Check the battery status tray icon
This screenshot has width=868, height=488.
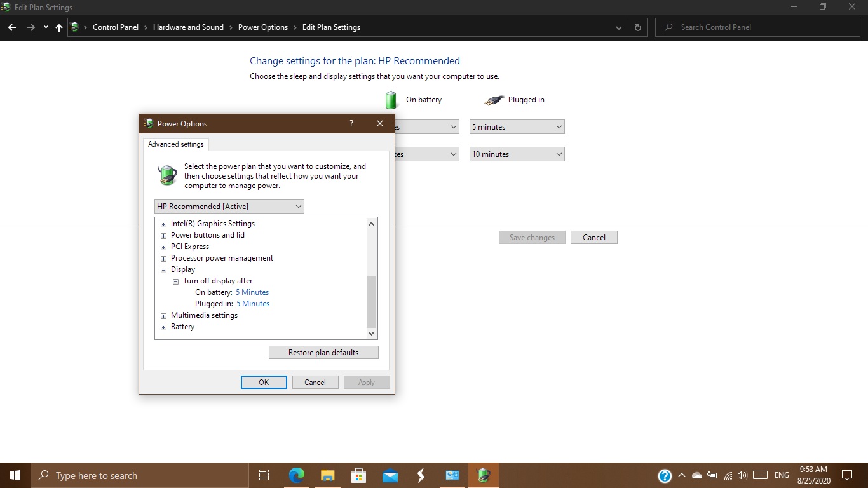click(712, 475)
